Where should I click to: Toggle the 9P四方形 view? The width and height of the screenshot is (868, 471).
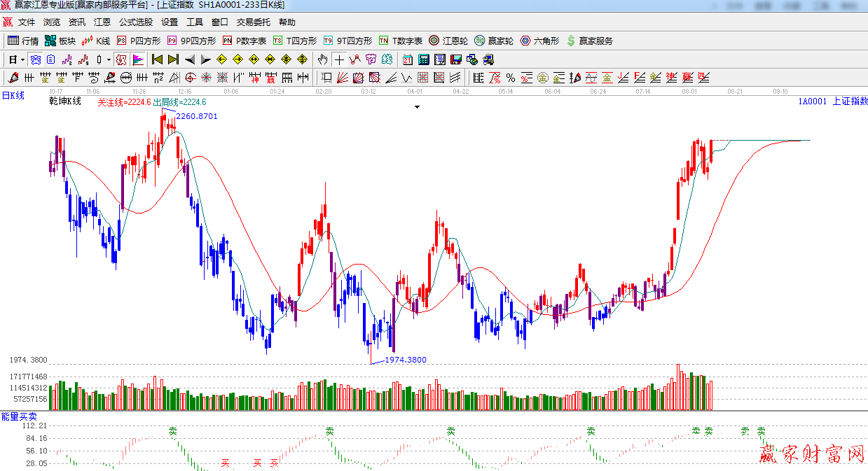tap(191, 41)
